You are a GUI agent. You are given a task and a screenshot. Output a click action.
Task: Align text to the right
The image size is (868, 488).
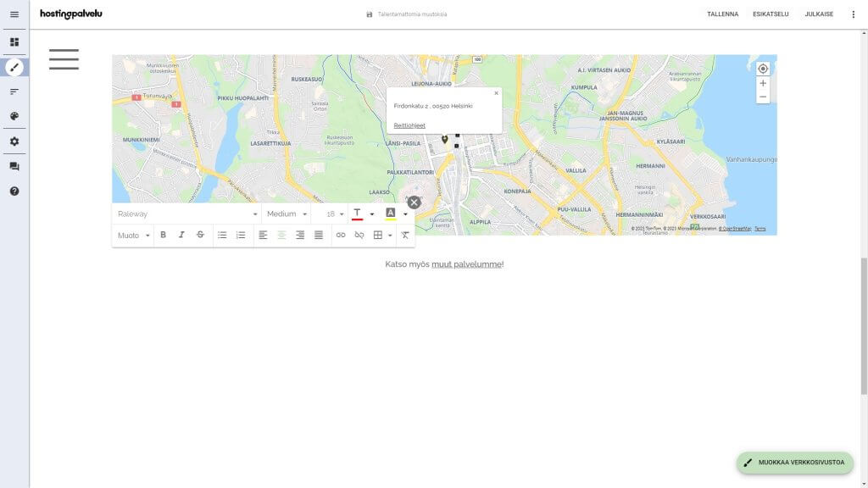(x=300, y=236)
